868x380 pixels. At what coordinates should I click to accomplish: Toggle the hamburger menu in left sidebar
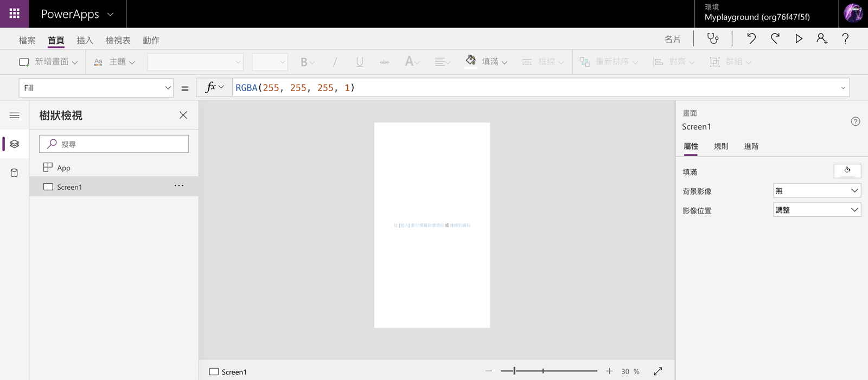[x=14, y=115]
